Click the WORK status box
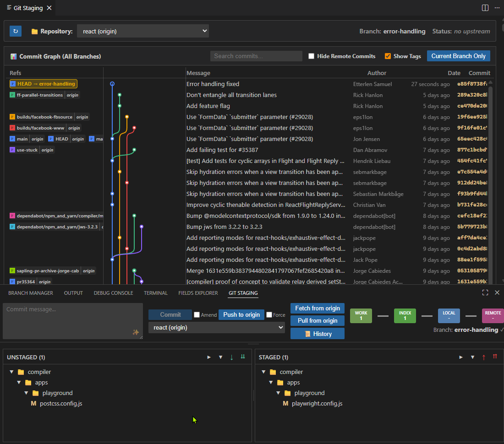504x444 pixels. coord(361,315)
